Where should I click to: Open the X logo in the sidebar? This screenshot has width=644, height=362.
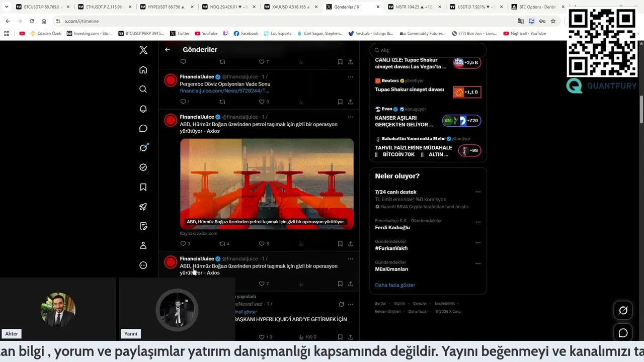click(x=143, y=50)
